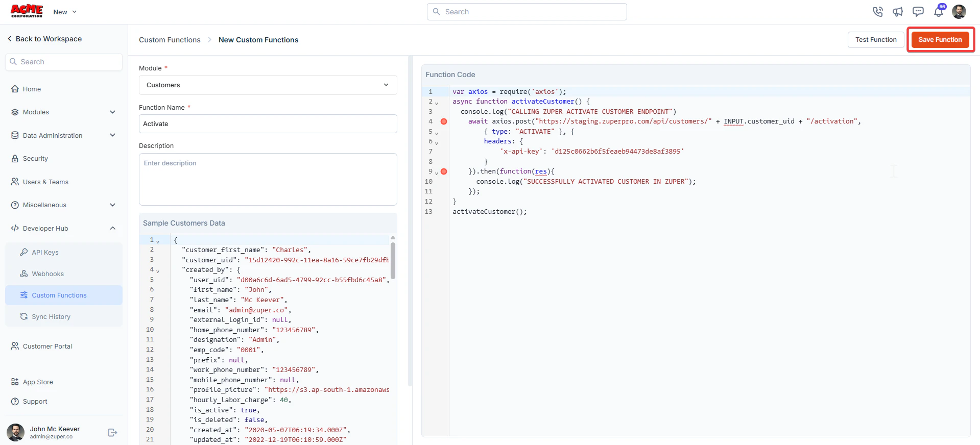Click the Sync History refresh icon
The image size is (980, 445).
coord(24,316)
